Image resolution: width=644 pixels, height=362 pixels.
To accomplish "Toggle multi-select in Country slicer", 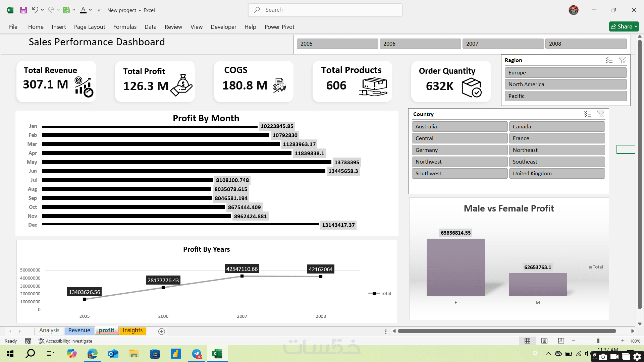I will 588,114.
